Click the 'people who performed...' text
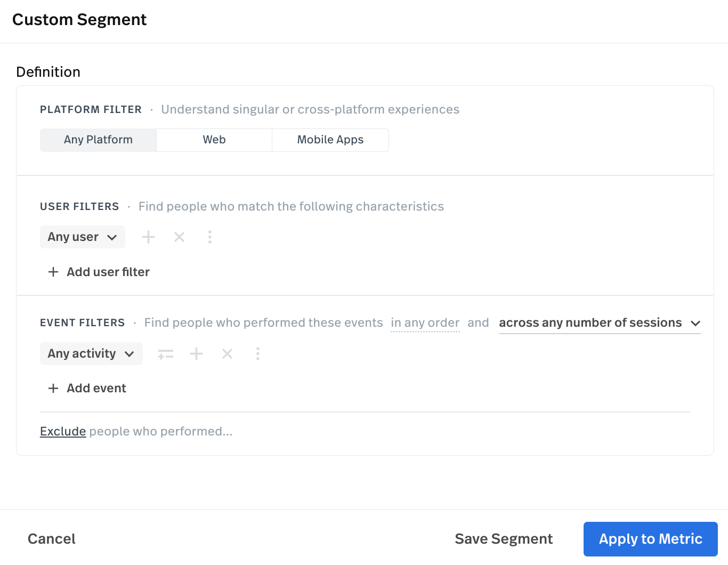The height and width of the screenshot is (565, 728). click(161, 431)
